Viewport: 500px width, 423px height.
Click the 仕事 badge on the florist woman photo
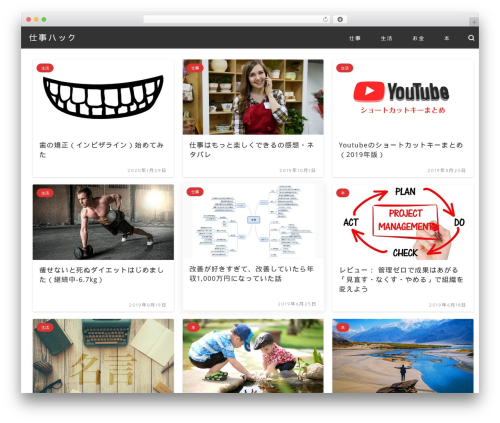195,68
